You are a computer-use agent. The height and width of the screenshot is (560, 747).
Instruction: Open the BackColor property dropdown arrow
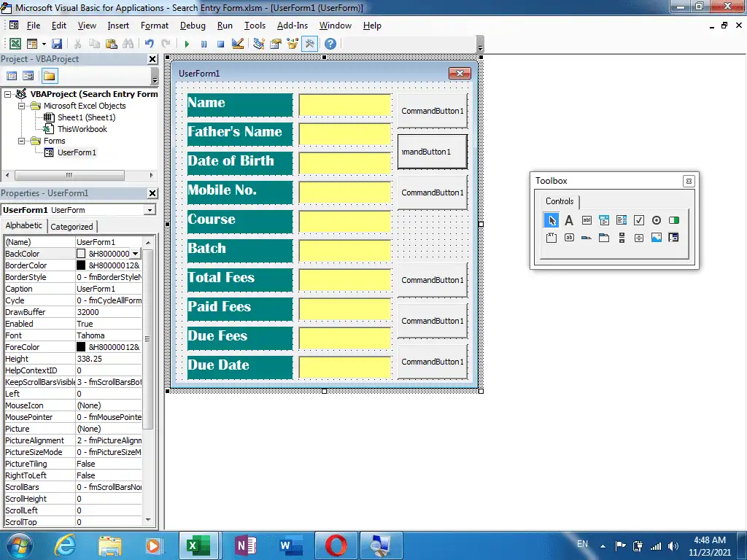tap(135, 254)
